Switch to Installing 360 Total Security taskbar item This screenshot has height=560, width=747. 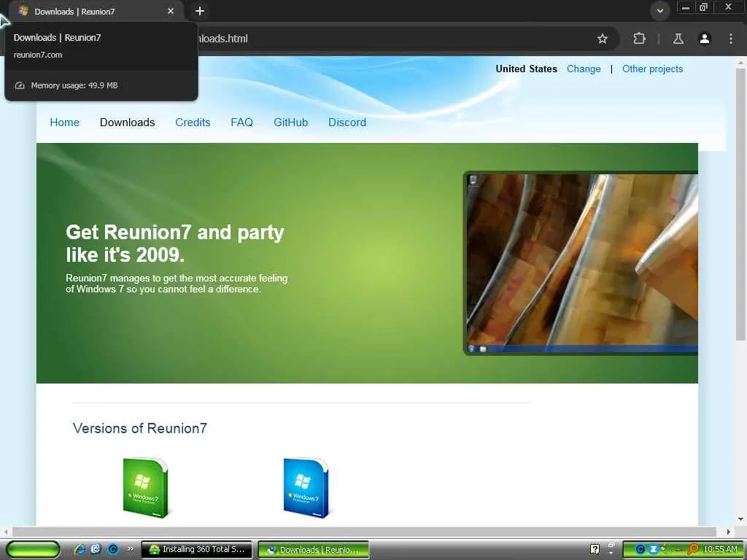pos(196,549)
